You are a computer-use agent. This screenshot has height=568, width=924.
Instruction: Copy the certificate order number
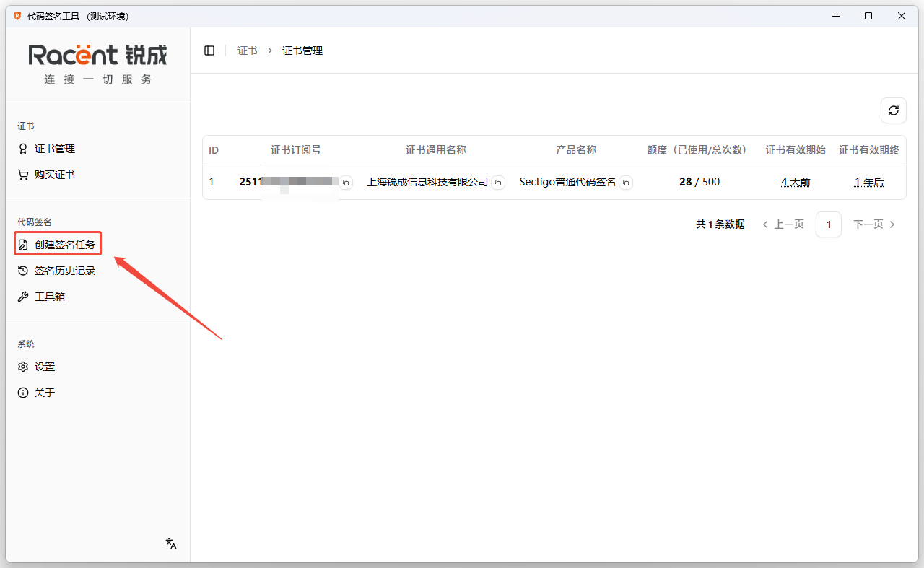pyautogui.click(x=346, y=183)
